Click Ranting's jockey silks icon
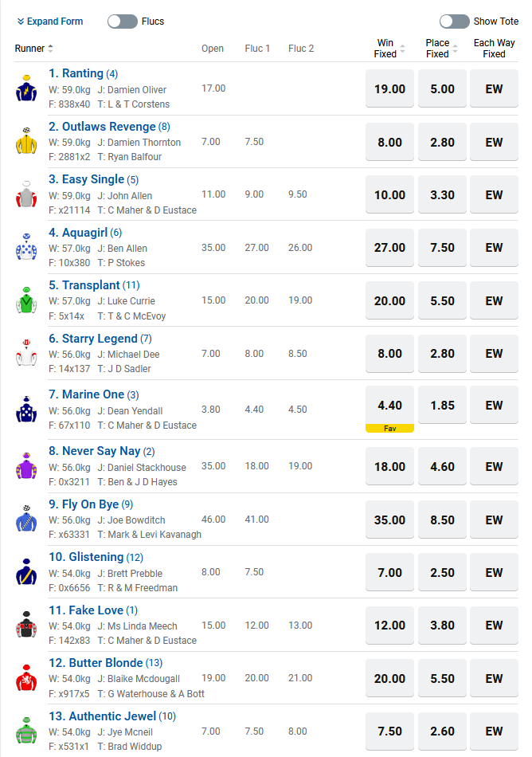This screenshot has height=757, width=532. (26, 88)
